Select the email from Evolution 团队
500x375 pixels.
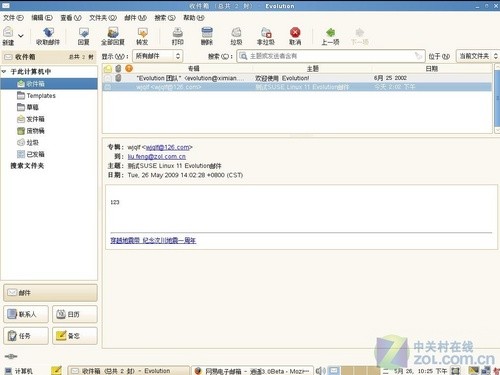click(x=297, y=78)
